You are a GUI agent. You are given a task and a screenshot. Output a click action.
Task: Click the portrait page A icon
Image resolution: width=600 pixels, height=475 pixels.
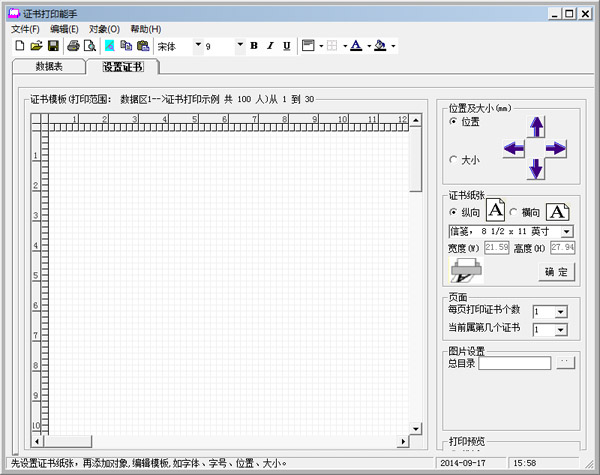pos(496,210)
